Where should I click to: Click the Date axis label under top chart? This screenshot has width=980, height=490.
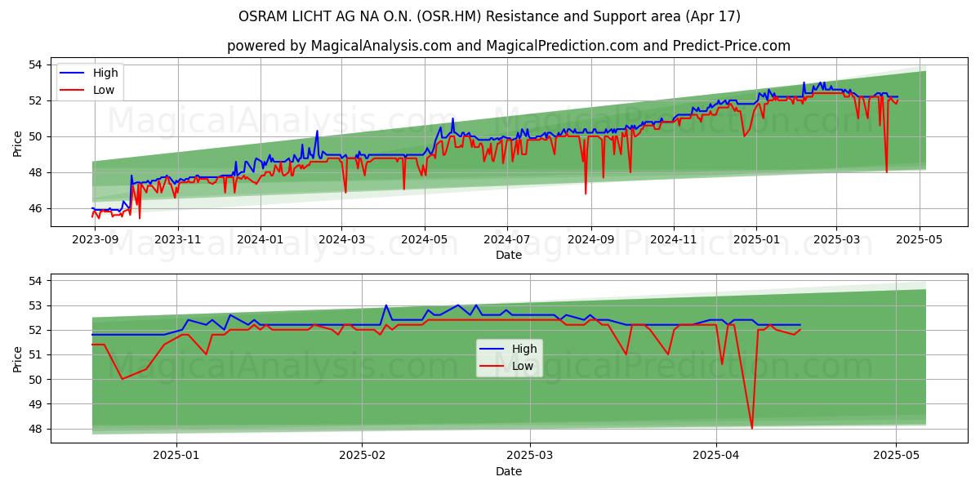pos(508,255)
